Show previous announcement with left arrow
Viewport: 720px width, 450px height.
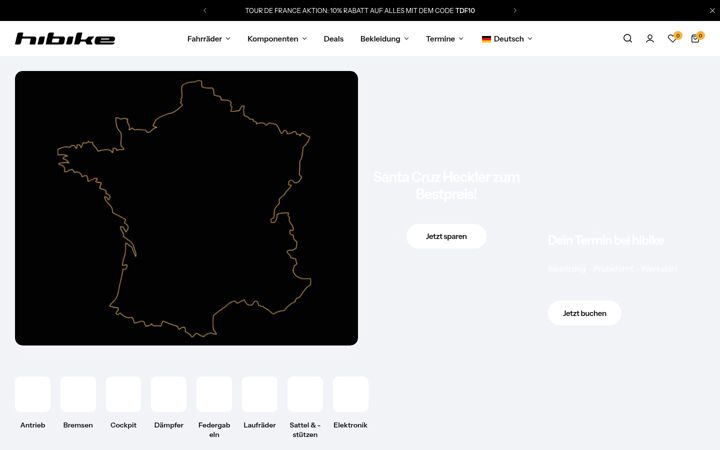coord(205,11)
